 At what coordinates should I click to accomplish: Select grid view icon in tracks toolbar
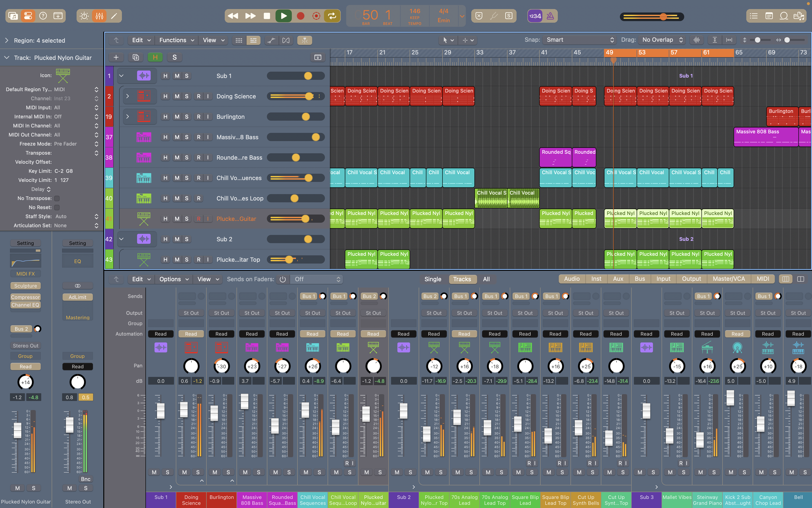[239, 40]
